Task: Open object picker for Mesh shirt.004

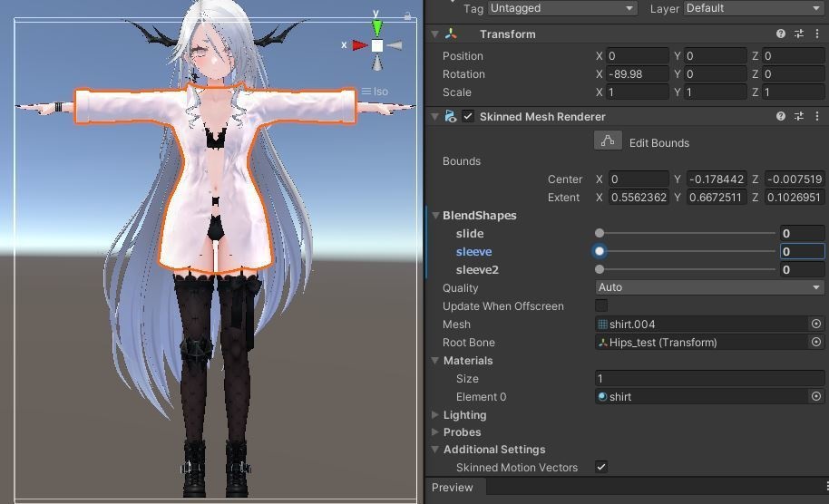Action: point(816,324)
